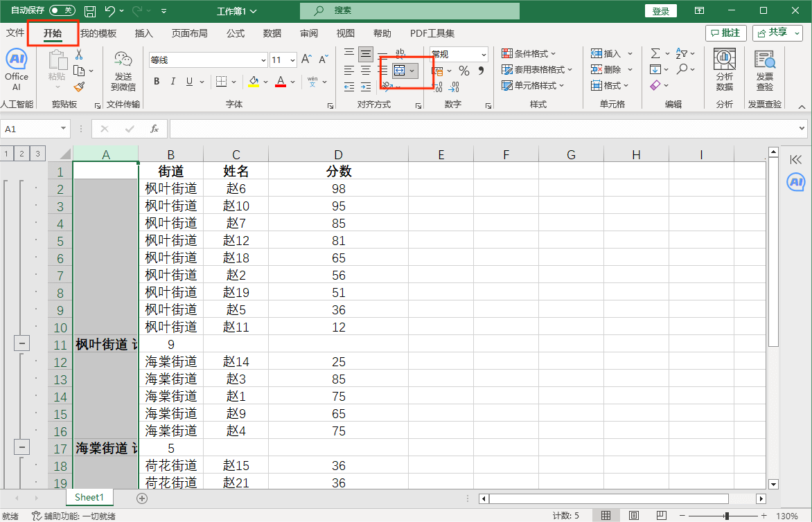The height and width of the screenshot is (522, 812).
Task: Open the 数据 ribbon tab
Action: (272, 33)
